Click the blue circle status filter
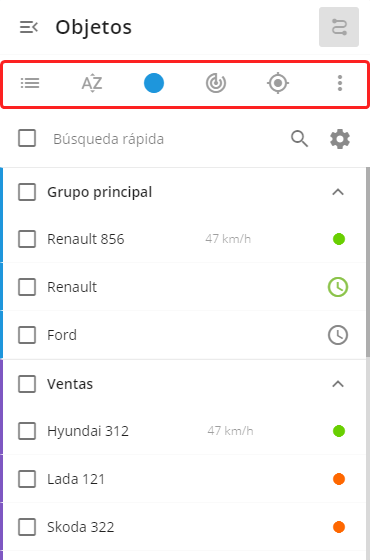The height and width of the screenshot is (560, 370). pyautogui.click(x=154, y=83)
